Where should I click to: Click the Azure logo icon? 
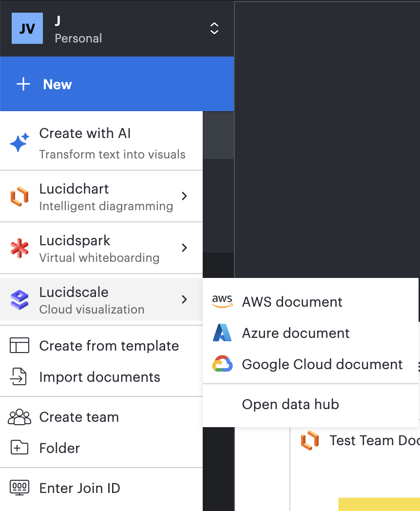pos(222,333)
